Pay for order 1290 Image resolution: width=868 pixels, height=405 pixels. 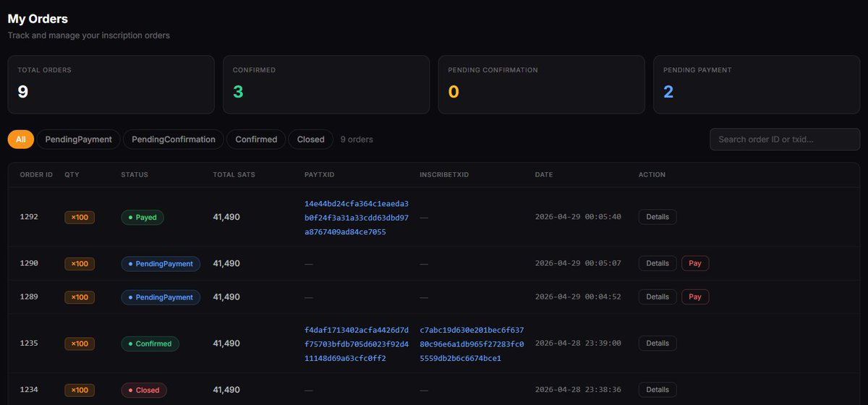695,263
